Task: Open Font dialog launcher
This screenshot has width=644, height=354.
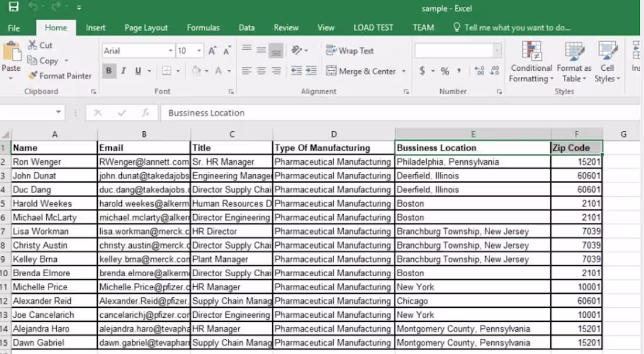Action: 231,92
